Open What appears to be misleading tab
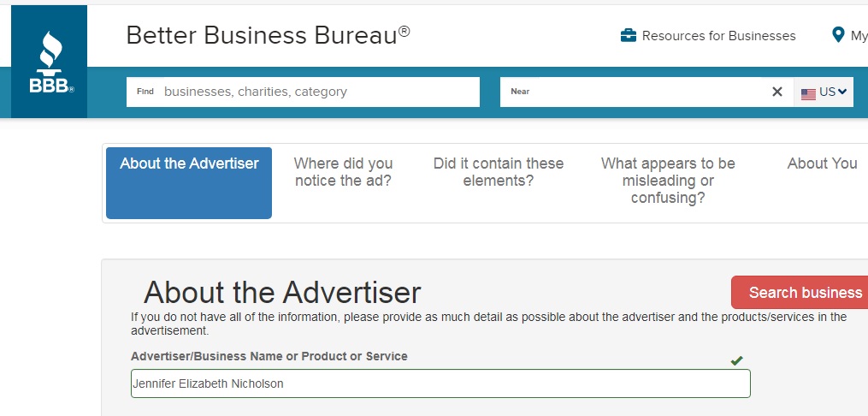This screenshot has width=868, height=416. [668, 181]
